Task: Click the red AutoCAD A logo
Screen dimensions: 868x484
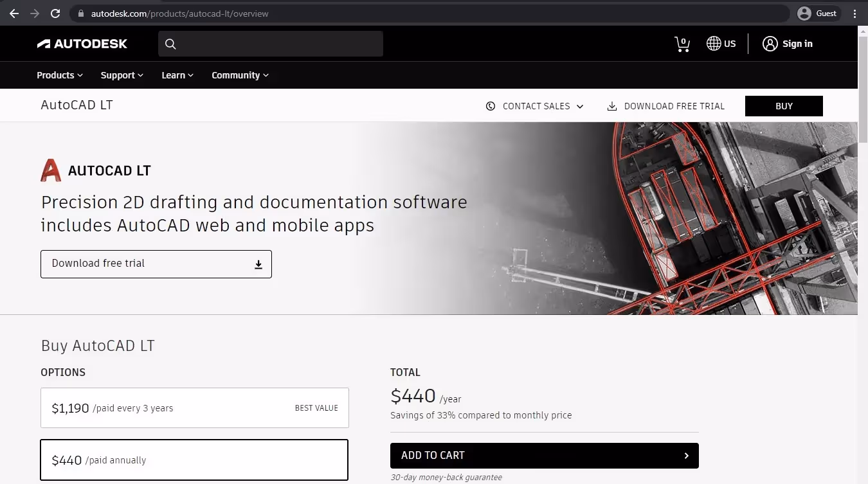Action: coord(51,170)
